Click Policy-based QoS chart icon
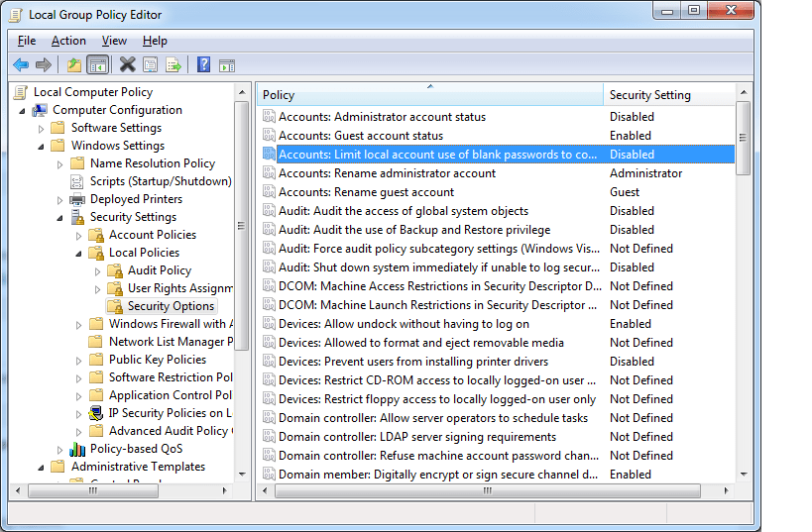The image size is (812, 532). point(77,449)
